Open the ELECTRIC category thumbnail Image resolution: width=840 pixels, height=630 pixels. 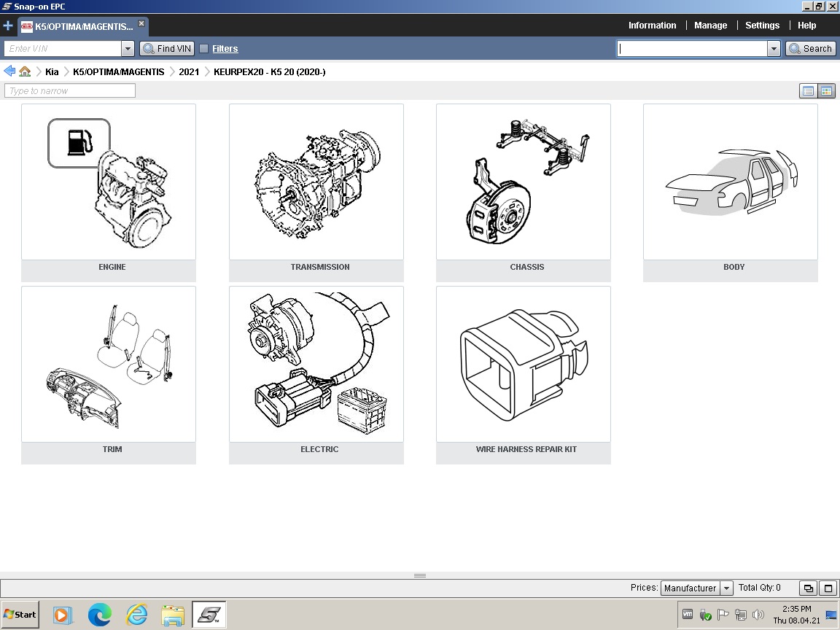coord(316,365)
